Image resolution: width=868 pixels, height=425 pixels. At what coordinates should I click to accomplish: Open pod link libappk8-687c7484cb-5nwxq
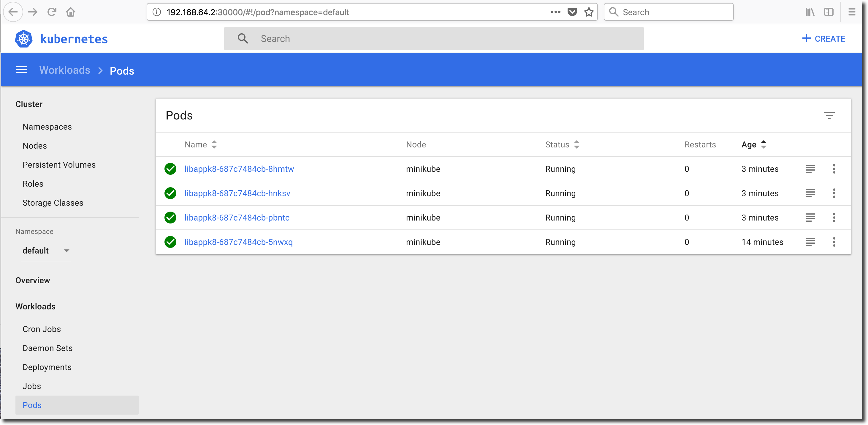pos(238,242)
